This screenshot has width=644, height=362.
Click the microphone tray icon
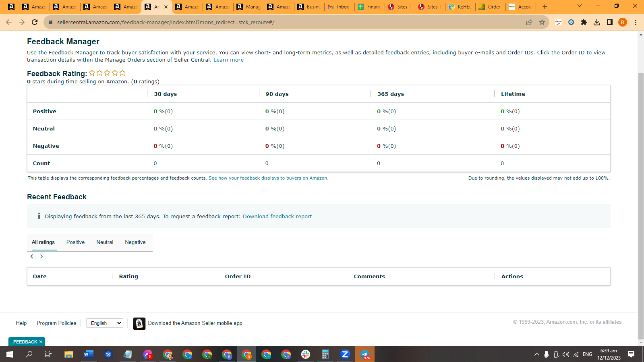click(546, 354)
